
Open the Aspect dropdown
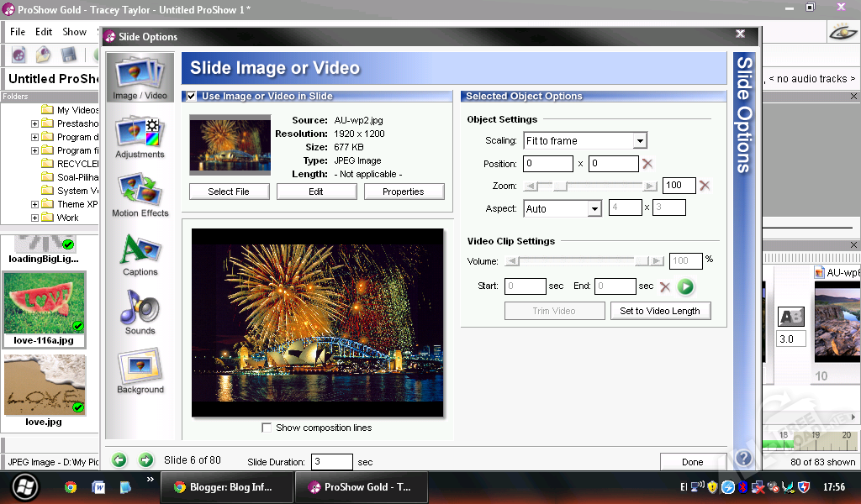click(x=594, y=208)
